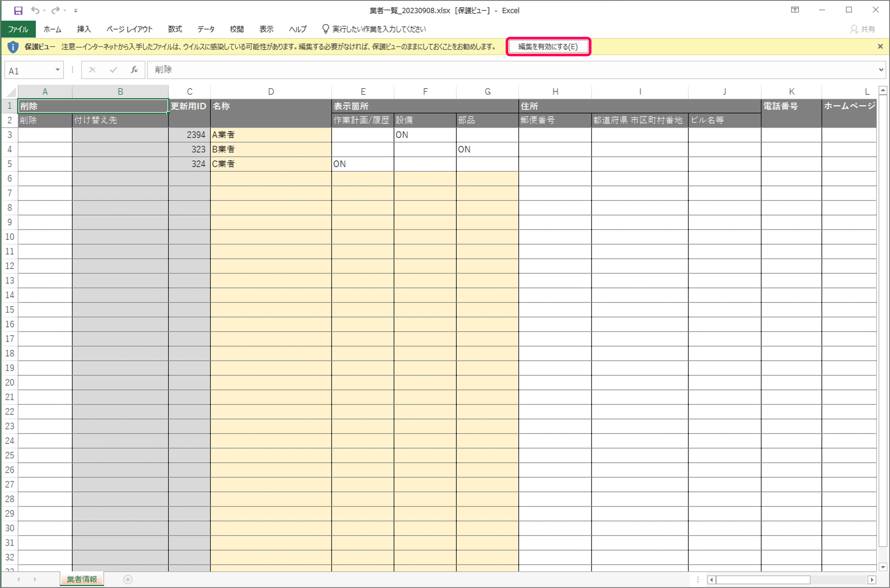The height and width of the screenshot is (588, 890).
Task: Select the 業者情報 sheet tab
Action: (82, 579)
